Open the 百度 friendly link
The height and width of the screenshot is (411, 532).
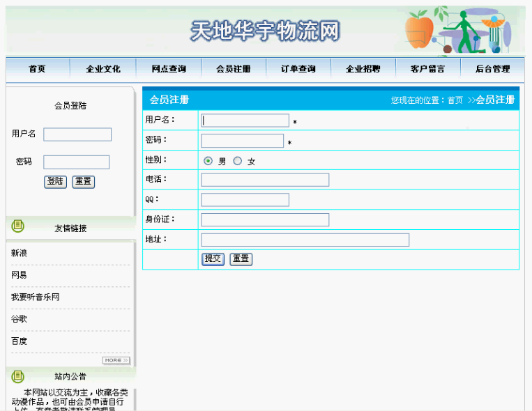click(x=19, y=341)
